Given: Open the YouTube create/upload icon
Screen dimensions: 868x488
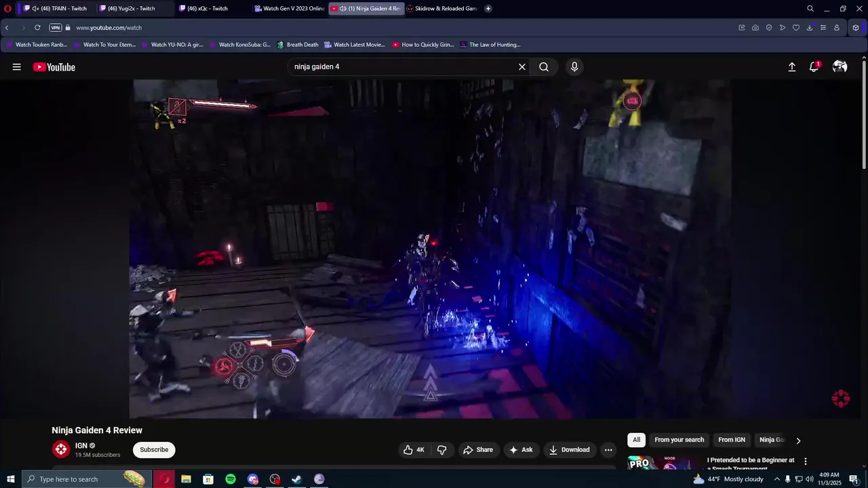Looking at the screenshot, I should click(x=791, y=67).
